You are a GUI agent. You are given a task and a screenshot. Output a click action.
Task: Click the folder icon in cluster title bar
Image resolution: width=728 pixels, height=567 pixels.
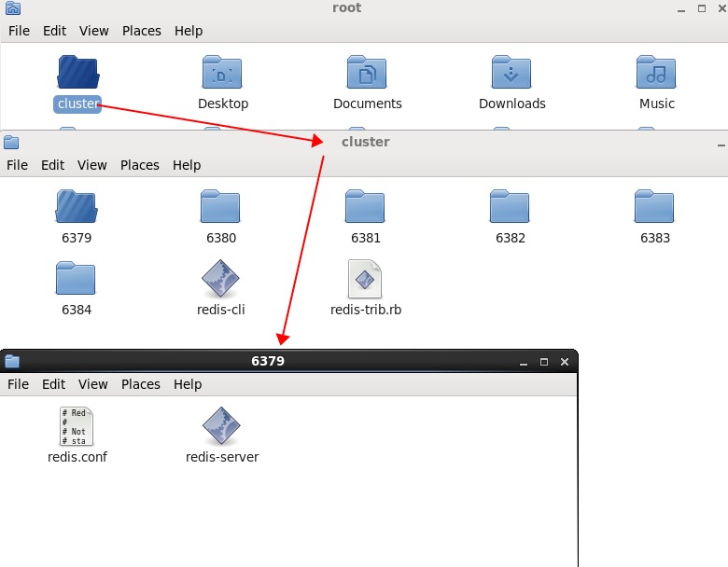point(11,142)
